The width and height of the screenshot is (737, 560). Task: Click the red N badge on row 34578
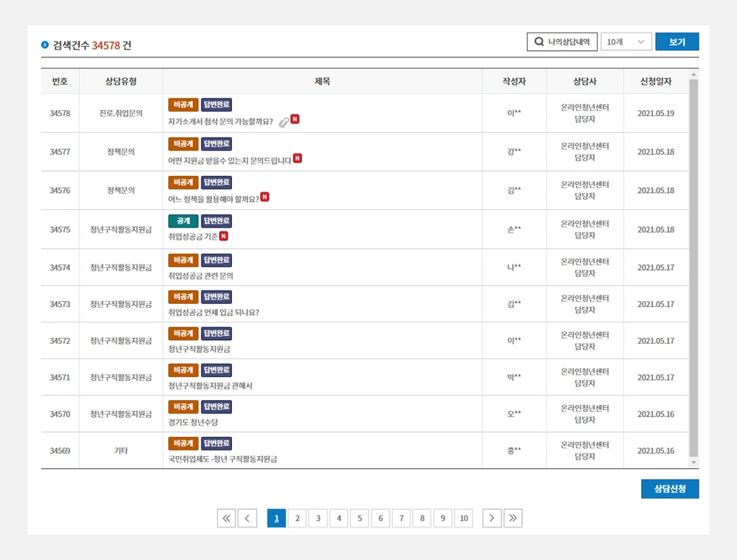coord(295,119)
